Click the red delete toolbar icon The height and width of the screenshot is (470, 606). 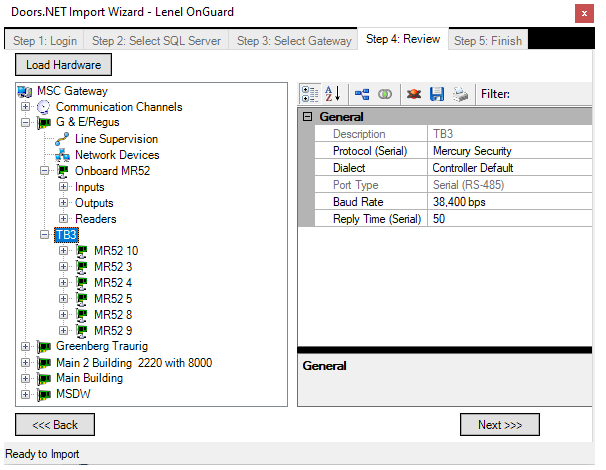413,94
